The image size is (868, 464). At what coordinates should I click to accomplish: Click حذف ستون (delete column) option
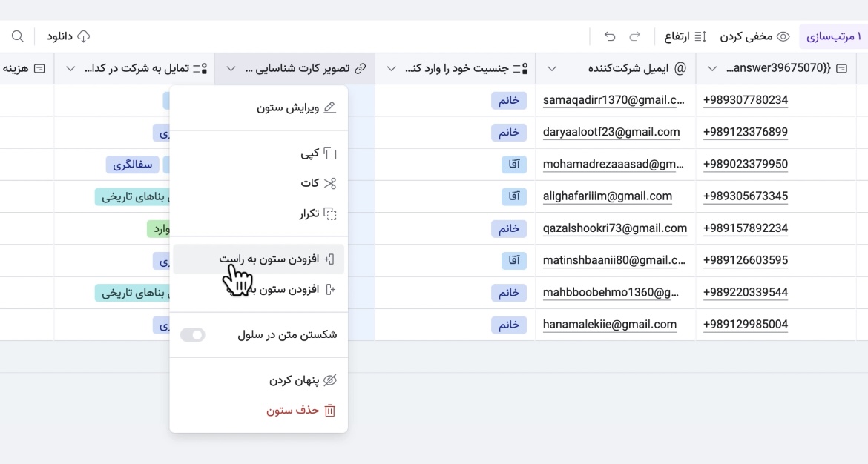tap(300, 410)
